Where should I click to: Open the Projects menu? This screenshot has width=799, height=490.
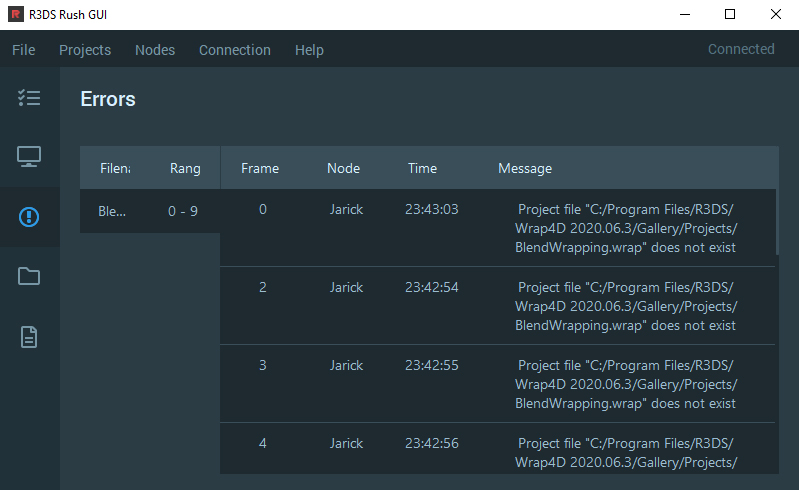(85, 50)
